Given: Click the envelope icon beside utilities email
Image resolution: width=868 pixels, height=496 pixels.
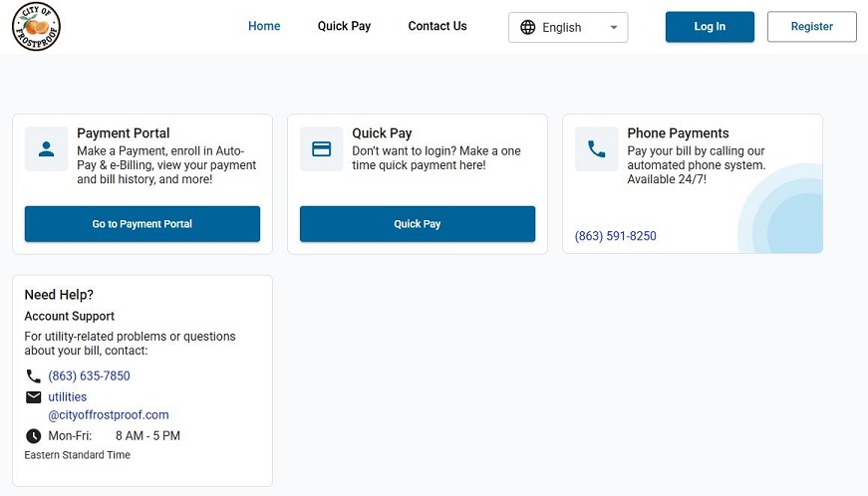Looking at the screenshot, I should tap(34, 397).
